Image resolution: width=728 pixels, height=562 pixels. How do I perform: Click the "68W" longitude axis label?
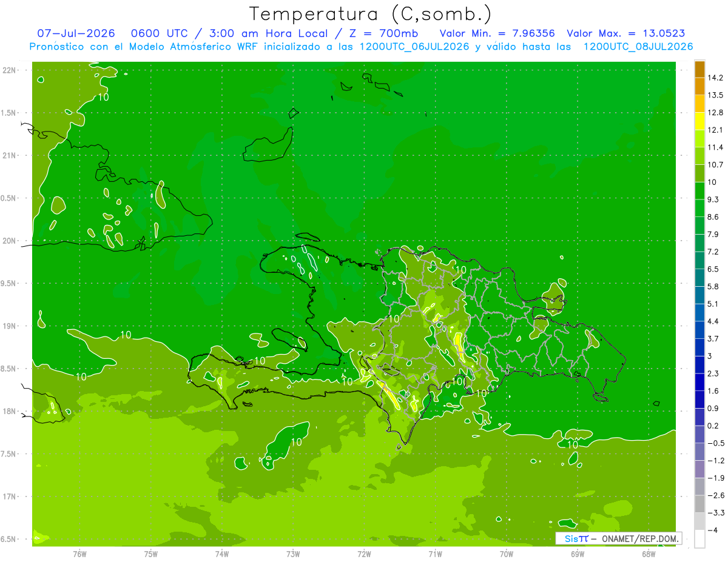pos(648,554)
